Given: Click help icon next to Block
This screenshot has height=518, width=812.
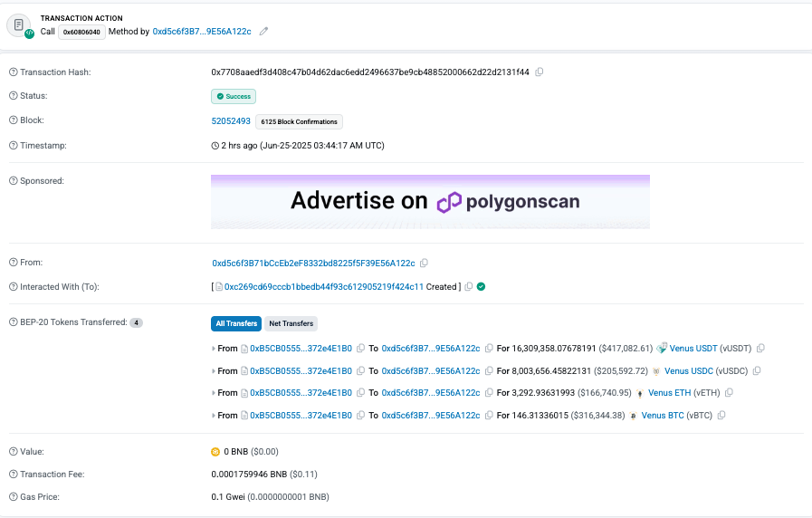Looking at the screenshot, I should click(14, 120).
